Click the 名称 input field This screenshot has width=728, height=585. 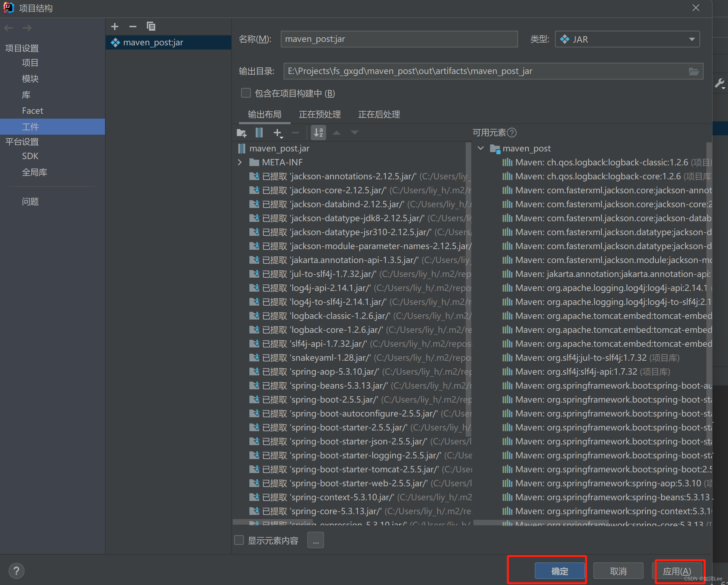[x=399, y=39]
